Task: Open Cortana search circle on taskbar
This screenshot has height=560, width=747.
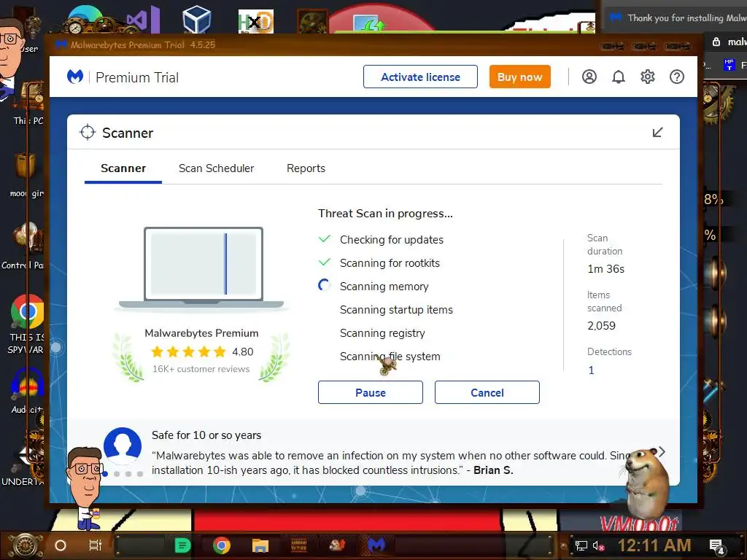Action: (x=61, y=545)
